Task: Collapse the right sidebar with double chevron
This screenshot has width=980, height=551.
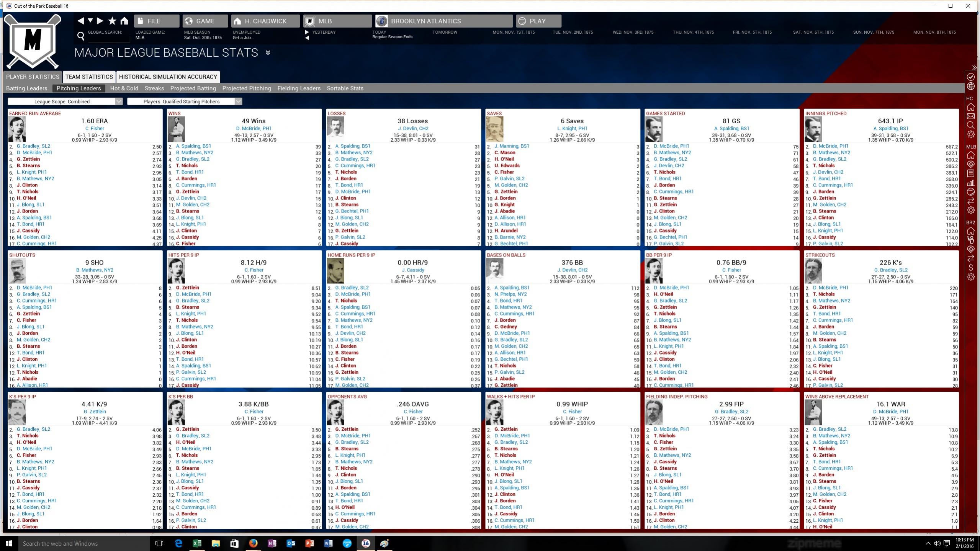Action: coord(974,68)
